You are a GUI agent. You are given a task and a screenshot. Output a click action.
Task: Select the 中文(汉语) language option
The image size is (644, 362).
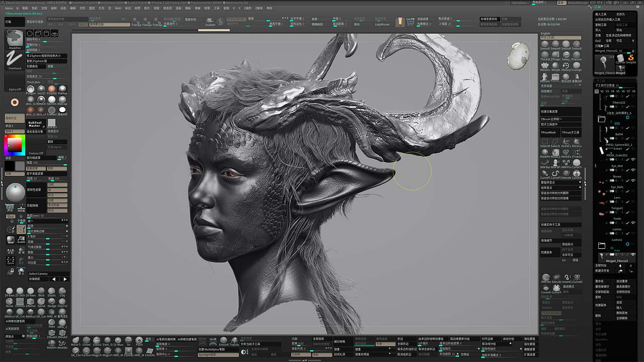560,38
